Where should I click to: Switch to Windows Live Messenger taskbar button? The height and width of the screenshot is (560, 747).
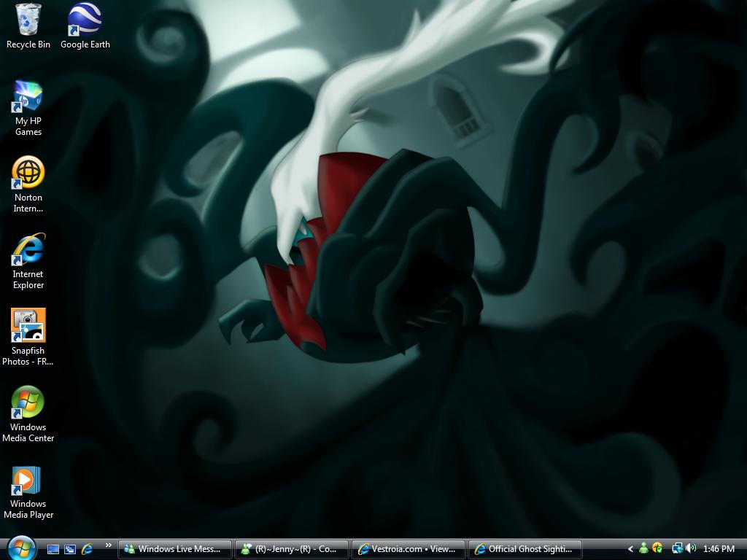click(x=175, y=549)
